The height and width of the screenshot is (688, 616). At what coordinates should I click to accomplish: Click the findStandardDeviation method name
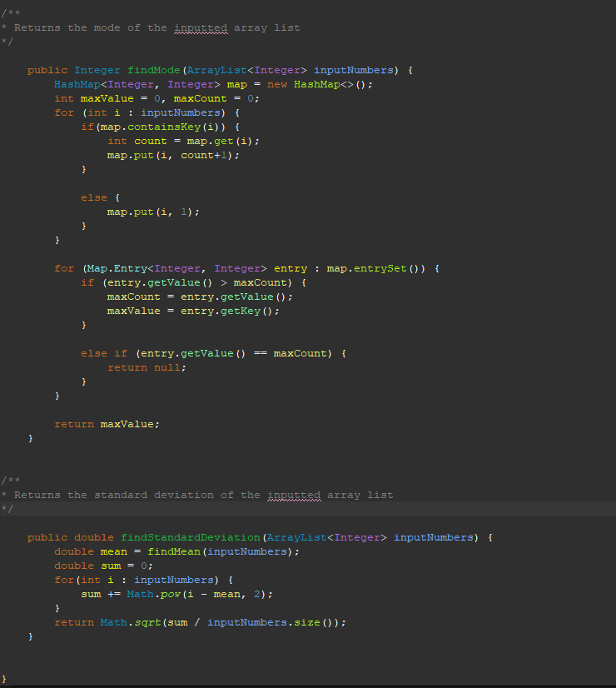pos(191,537)
